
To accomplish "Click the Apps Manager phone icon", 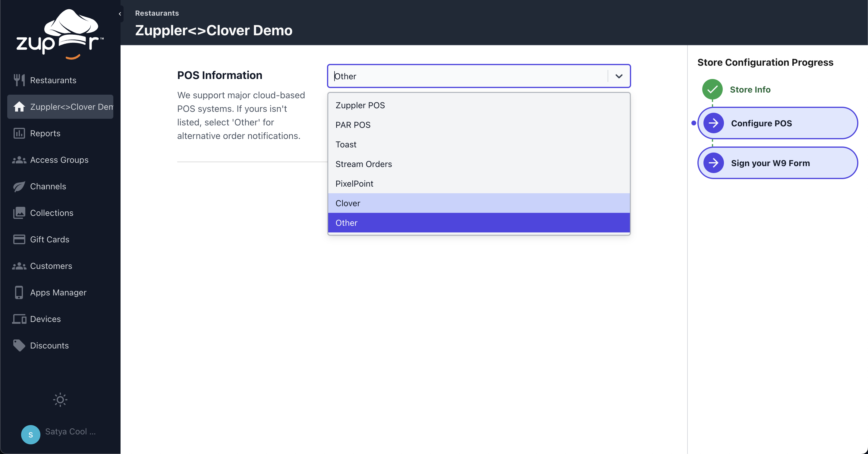I will (x=19, y=292).
